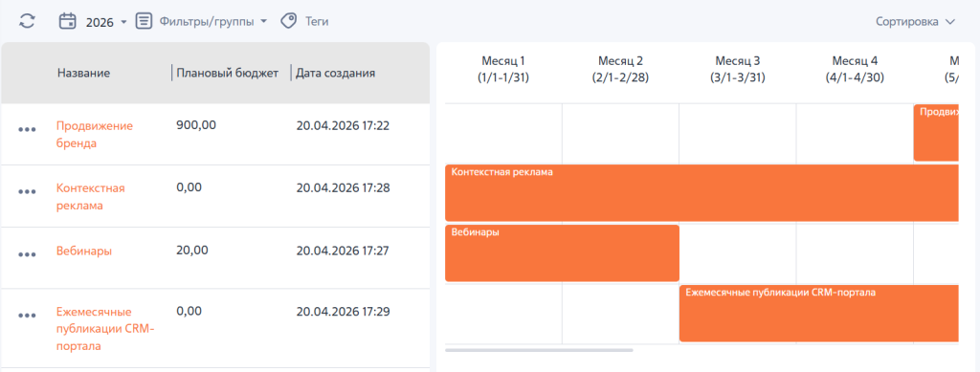The width and height of the screenshot is (980, 372).
Task: Click the Плановый бюджет column header
Action: tap(228, 73)
